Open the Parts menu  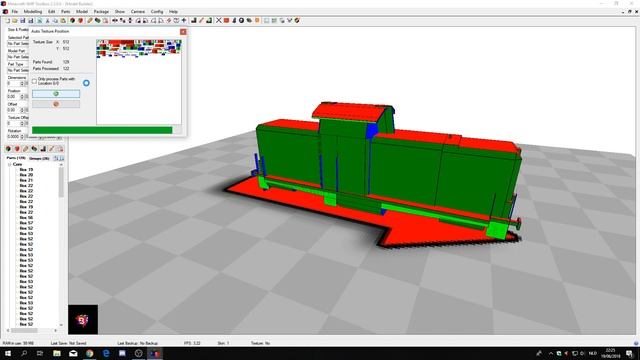click(x=66, y=12)
